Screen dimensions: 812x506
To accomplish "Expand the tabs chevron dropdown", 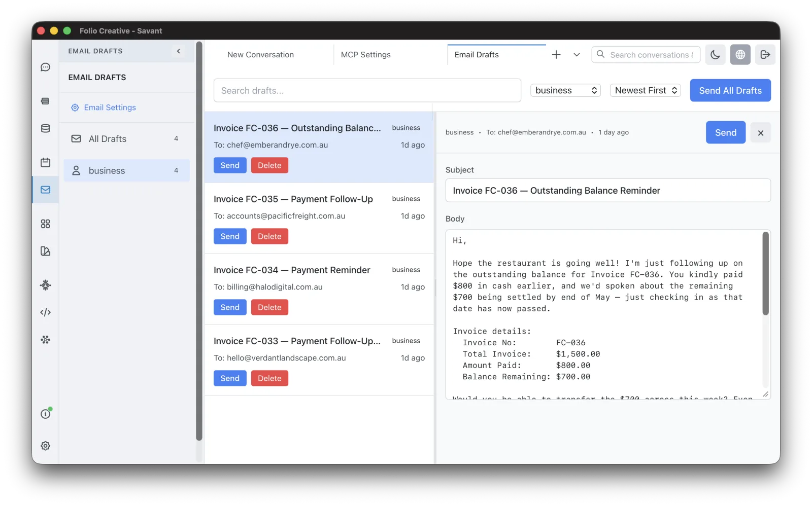I will 577,55.
